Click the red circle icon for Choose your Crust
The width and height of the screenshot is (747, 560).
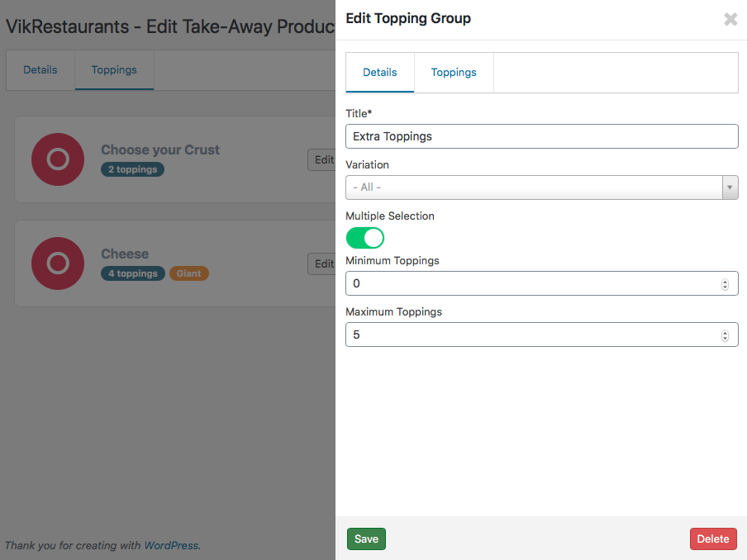coord(58,159)
